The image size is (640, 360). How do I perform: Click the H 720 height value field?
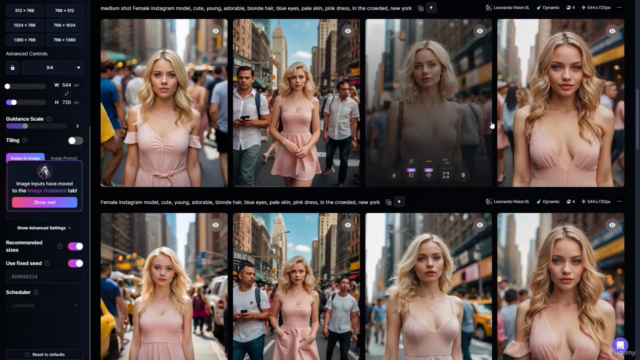[x=67, y=102]
